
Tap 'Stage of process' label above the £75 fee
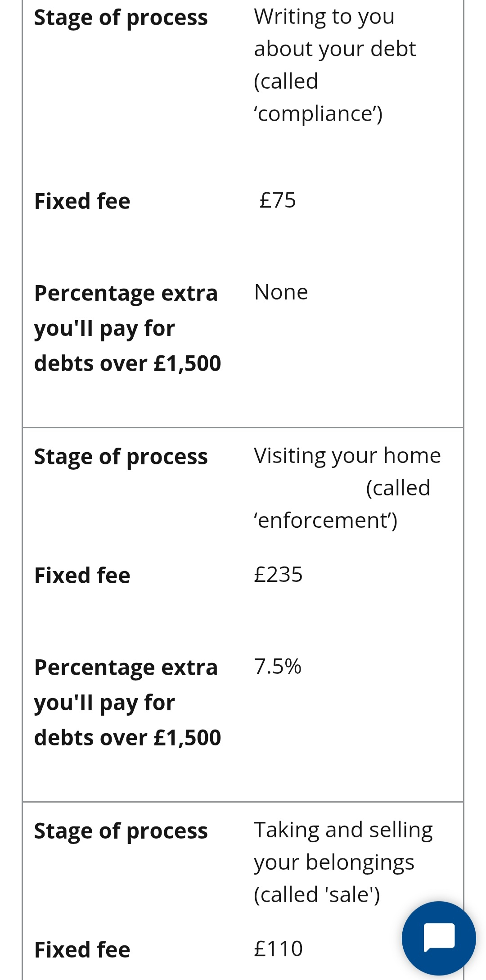click(x=121, y=18)
